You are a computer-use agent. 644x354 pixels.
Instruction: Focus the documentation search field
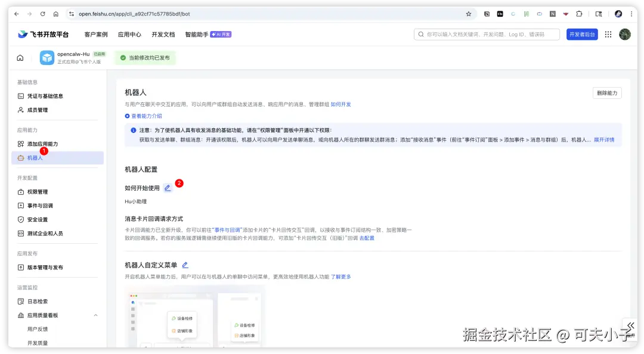(489, 35)
